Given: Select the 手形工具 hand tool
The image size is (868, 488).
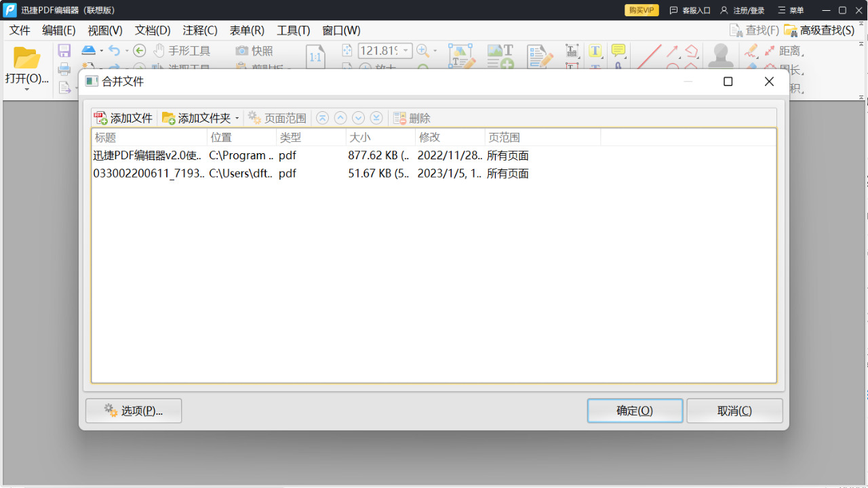Looking at the screenshot, I should [183, 50].
